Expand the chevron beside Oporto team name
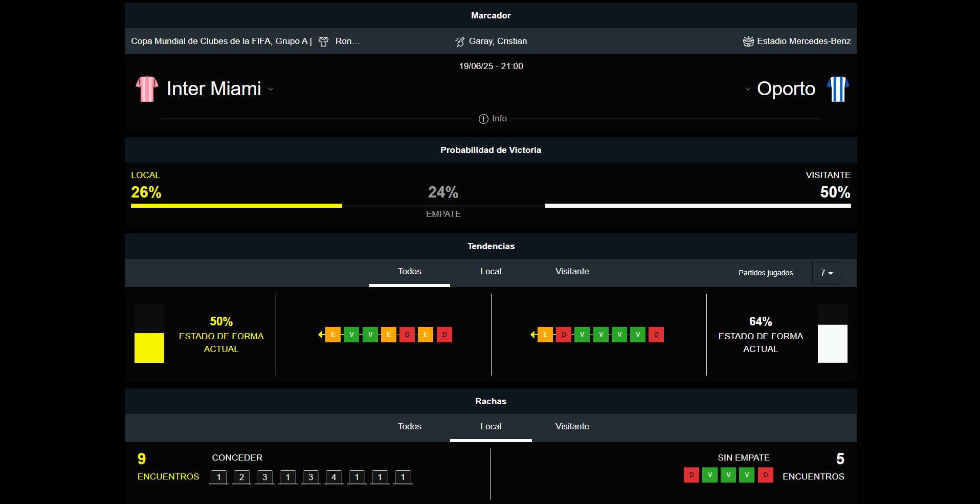 [x=747, y=90]
